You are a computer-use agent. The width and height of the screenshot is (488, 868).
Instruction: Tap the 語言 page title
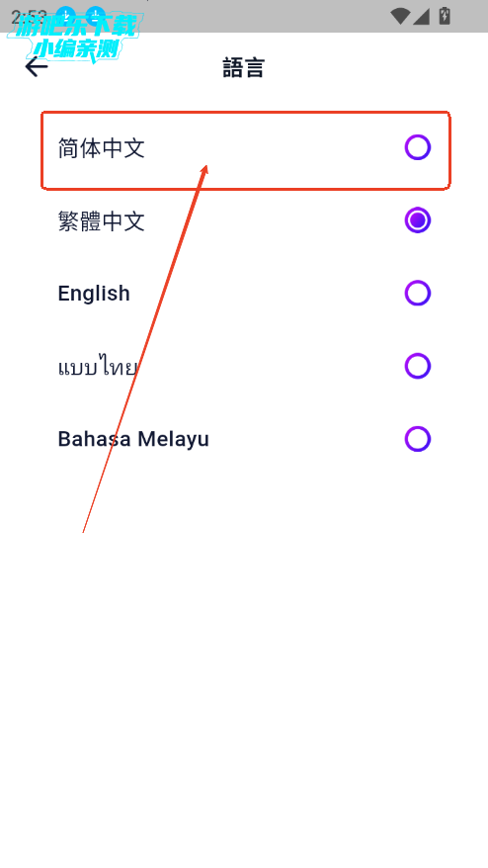tap(243, 67)
